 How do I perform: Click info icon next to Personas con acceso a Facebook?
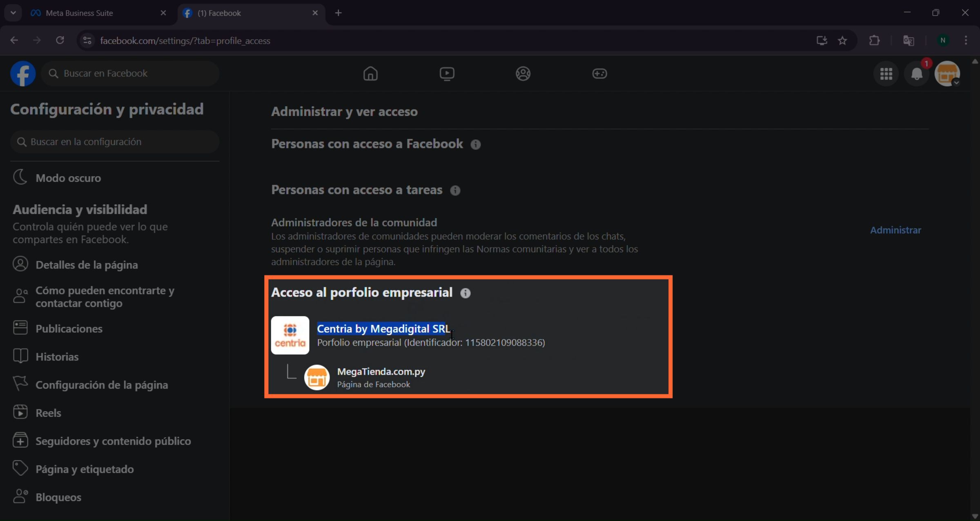point(476,145)
